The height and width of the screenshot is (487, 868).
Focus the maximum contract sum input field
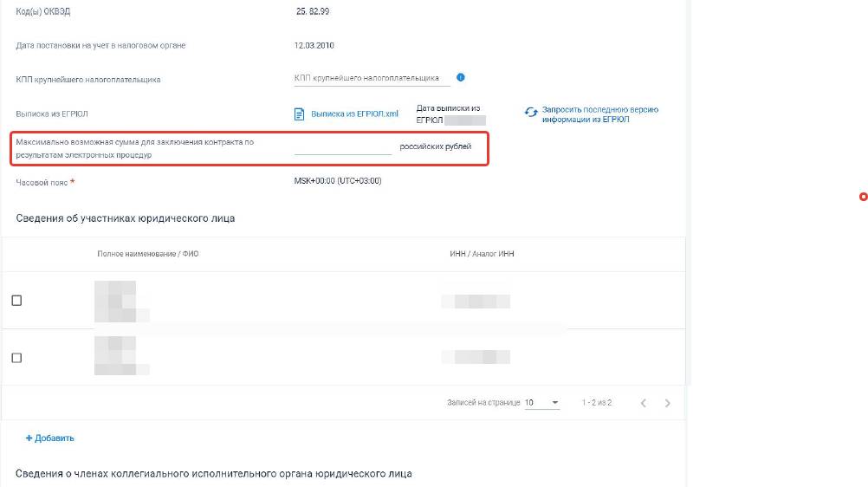[x=343, y=147]
